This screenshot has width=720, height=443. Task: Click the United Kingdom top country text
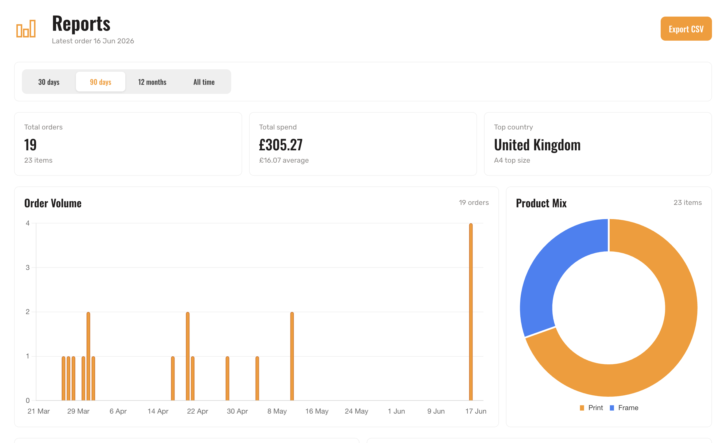[x=537, y=145]
